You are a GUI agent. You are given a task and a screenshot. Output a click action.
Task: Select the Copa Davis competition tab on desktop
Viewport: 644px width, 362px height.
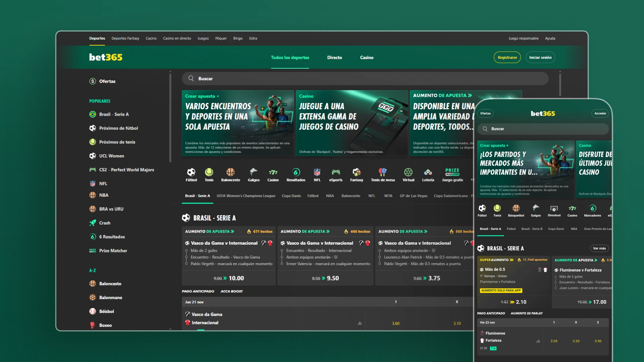(x=291, y=196)
